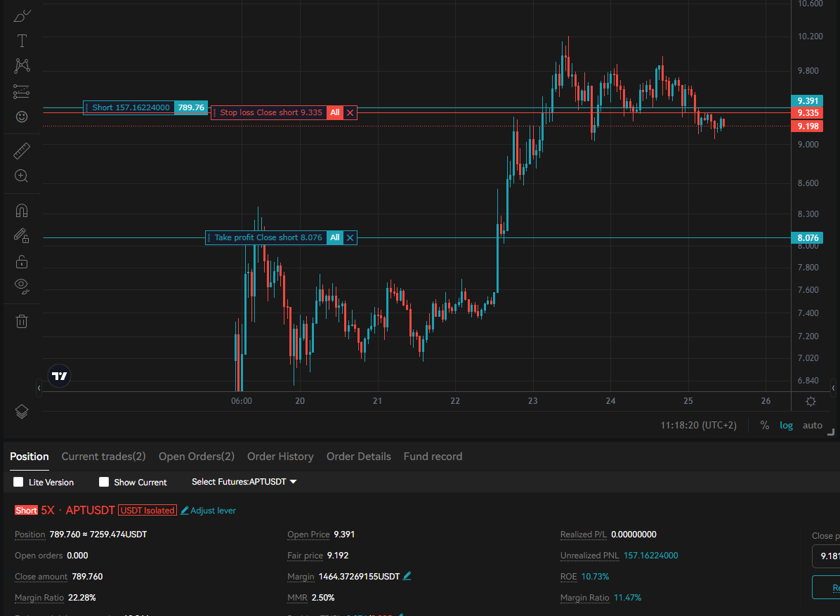Click the Open Price label
Image resolution: width=840 pixels, height=616 pixels.
(x=308, y=535)
